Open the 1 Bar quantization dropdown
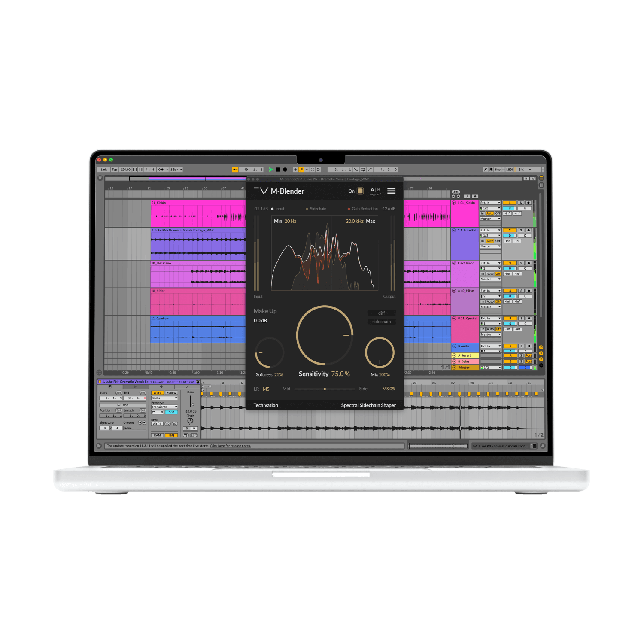Image resolution: width=644 pixels, height=644 pixels. [176, 170]
